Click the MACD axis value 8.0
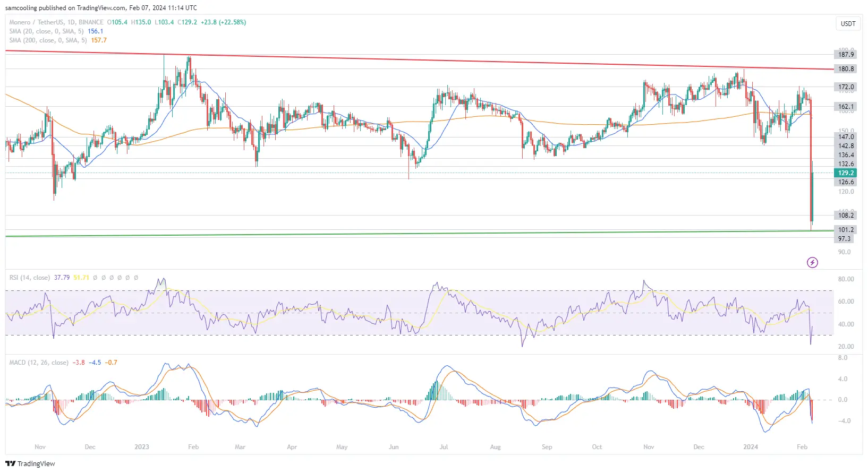Image resolution: width=868 pixels, height=473 pixels. [843, 358]
